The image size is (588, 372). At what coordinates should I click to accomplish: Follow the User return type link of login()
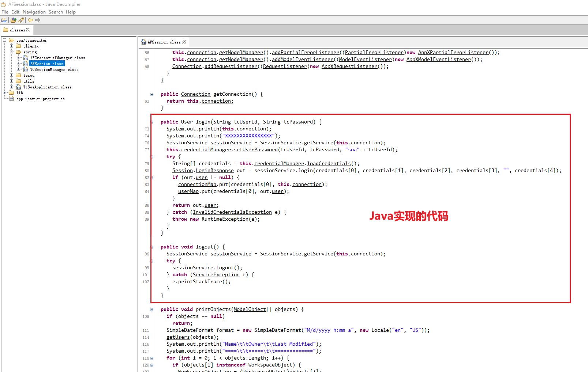(187, 122)
